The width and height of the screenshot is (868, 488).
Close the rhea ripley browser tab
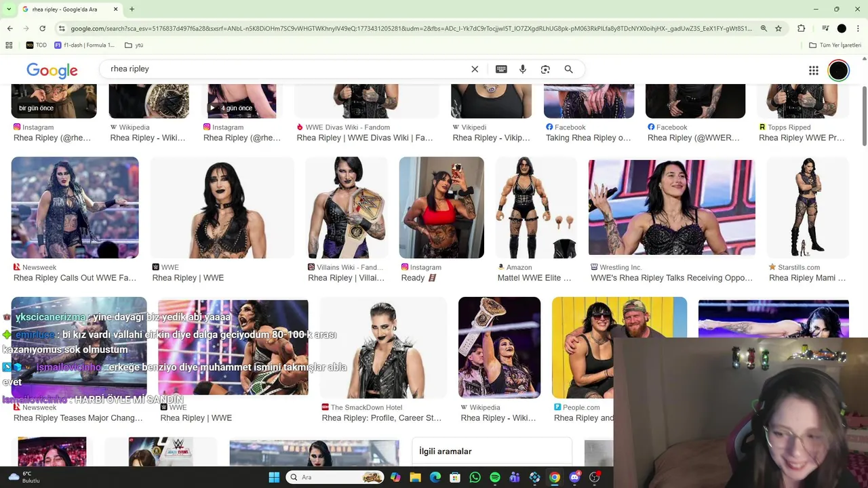[x=115, y=9]
